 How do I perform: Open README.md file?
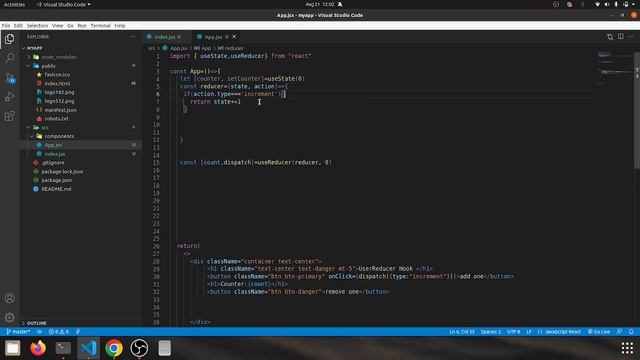click(x=56, y=189)
